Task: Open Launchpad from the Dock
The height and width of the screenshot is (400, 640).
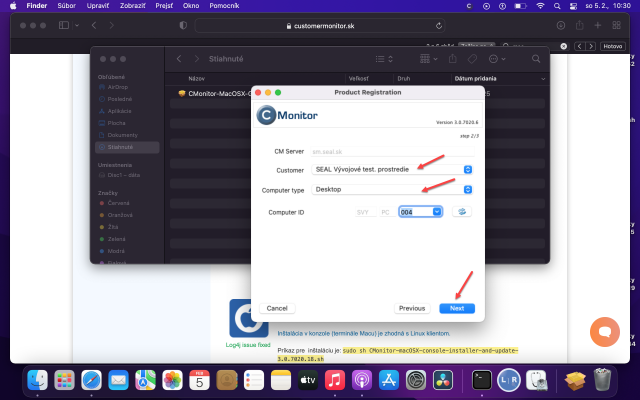Action: tap(64, 380)
